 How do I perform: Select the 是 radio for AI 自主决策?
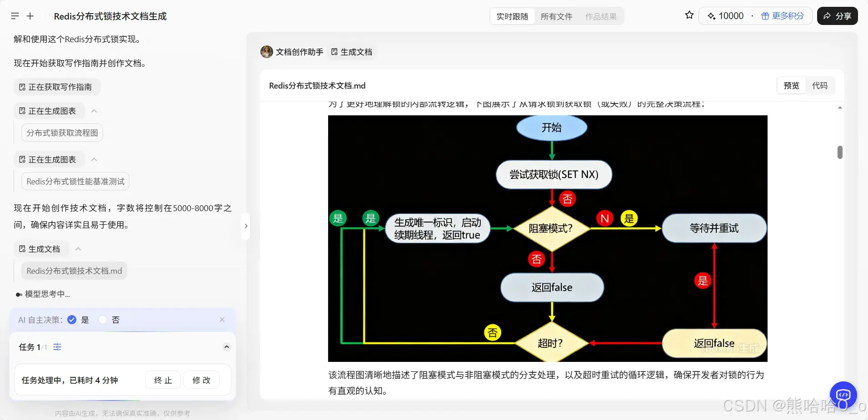[x=71, y=320]
